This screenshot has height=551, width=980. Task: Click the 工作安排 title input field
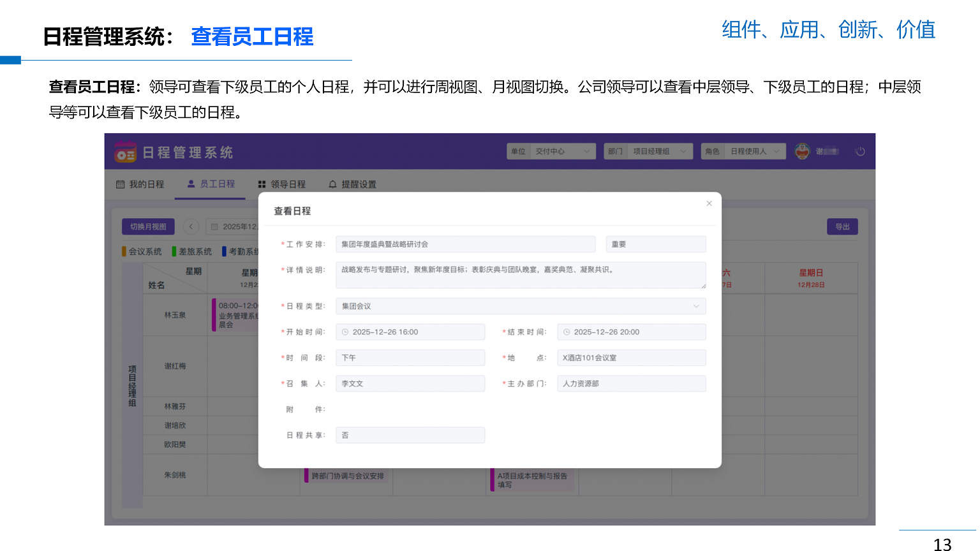pos(465,244)
